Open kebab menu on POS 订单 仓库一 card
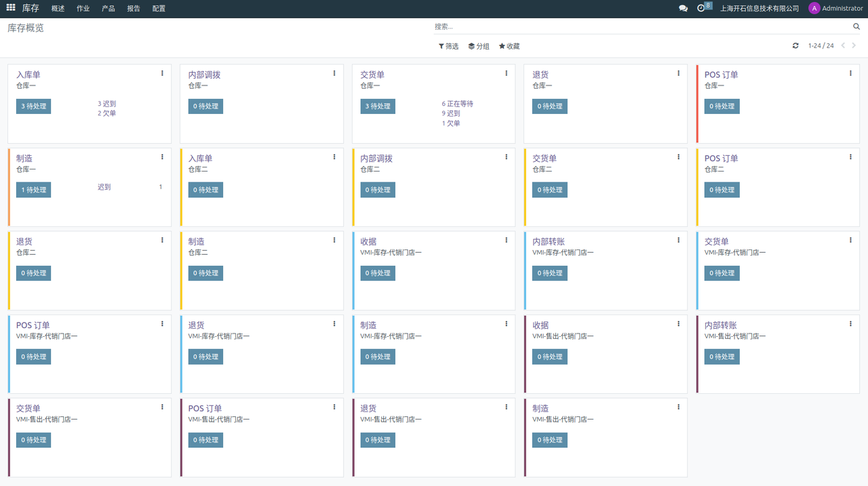 pyautogui.click(x=850, y=73)
